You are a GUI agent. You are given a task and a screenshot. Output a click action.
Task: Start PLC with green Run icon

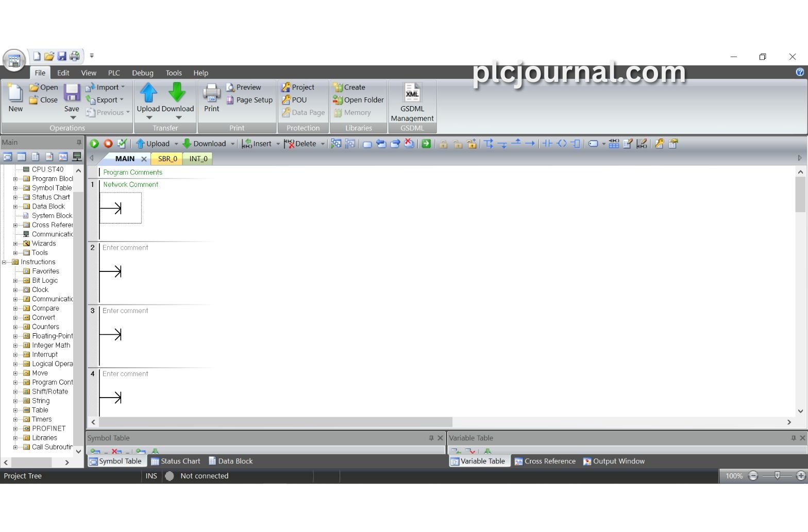coord(94,144)
